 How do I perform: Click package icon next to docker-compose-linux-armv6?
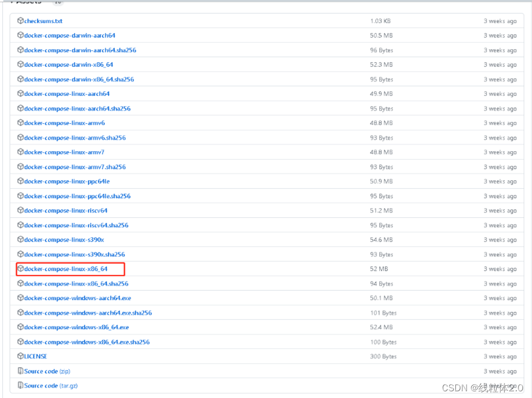20,123
